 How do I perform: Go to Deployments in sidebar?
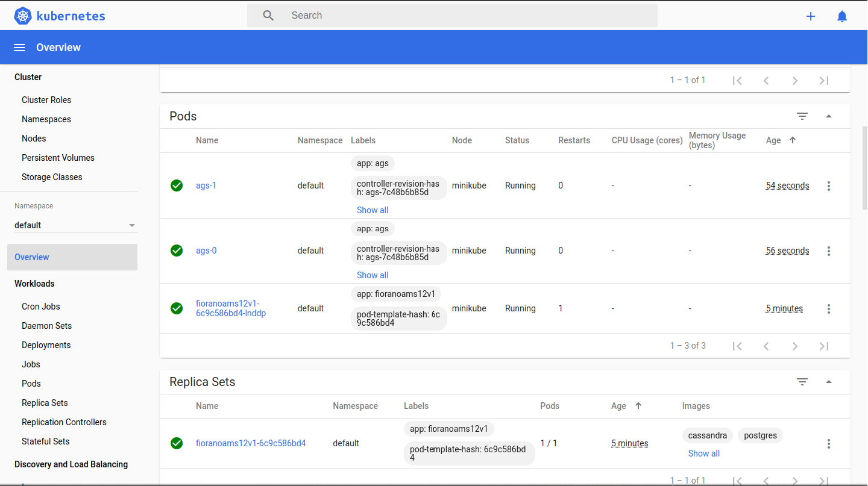click(46, 345)
